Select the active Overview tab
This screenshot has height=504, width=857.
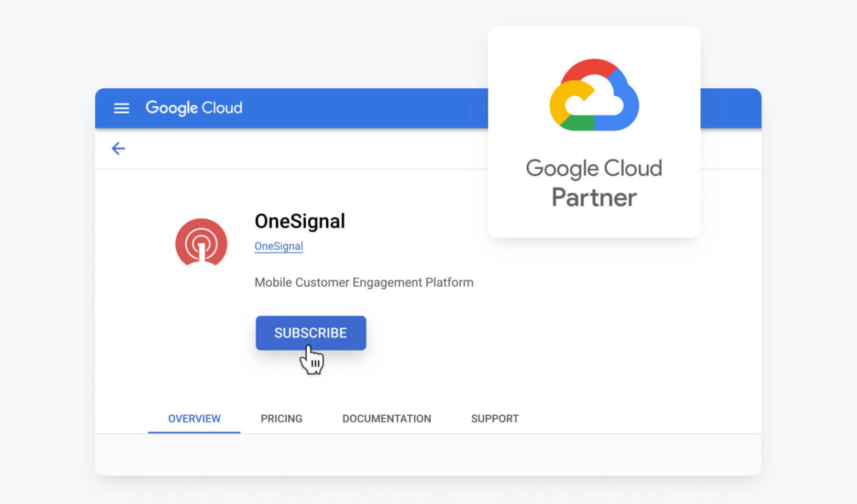coord(194,418)
